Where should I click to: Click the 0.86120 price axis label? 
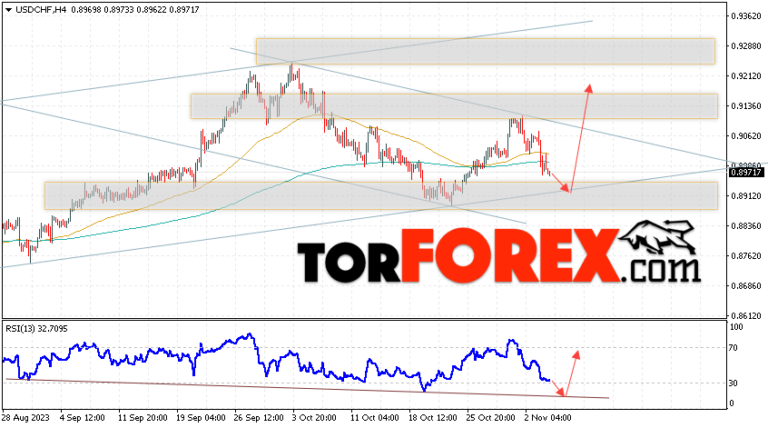click(x=745, y=315)
